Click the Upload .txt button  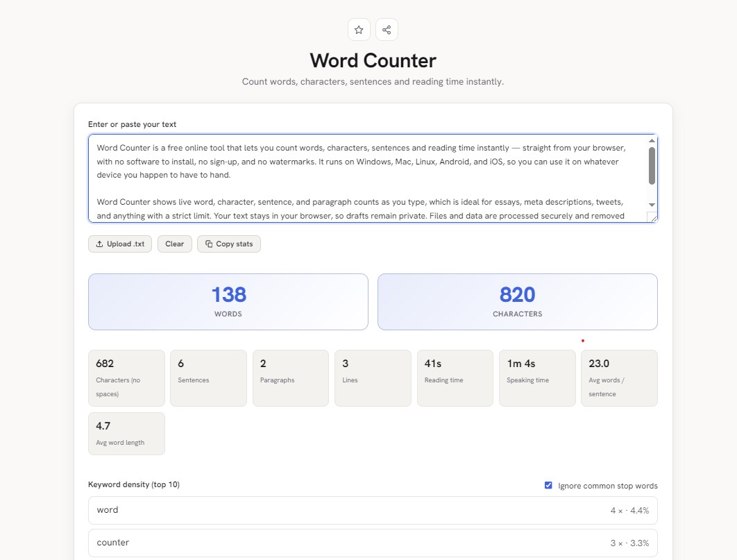(x=120, y=244)
